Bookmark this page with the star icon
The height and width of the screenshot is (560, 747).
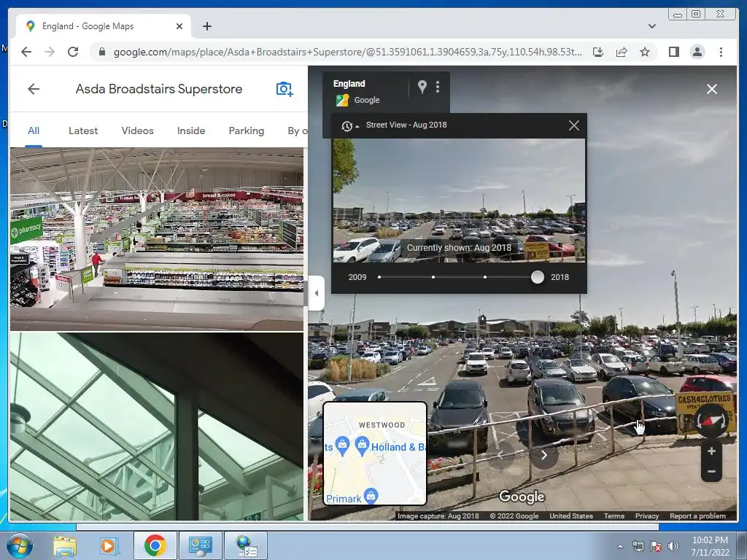(x=645, y=52)
